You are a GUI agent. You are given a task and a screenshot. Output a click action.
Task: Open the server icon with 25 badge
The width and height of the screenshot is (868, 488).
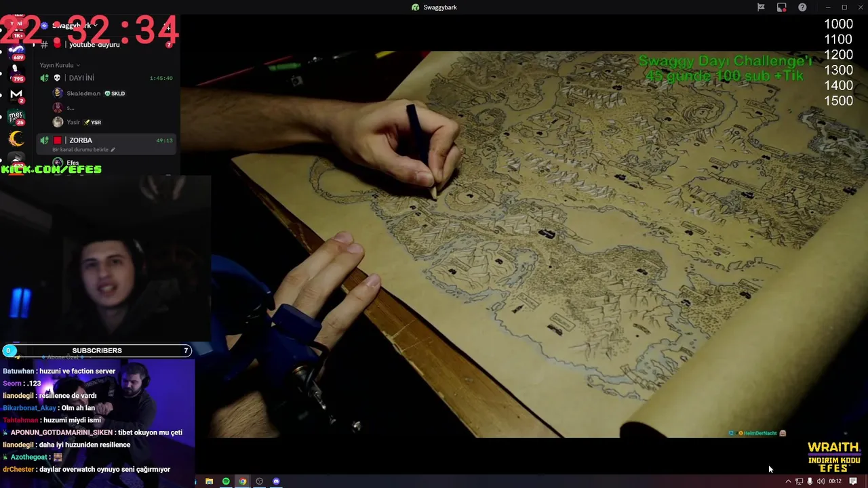pos(16,116)
